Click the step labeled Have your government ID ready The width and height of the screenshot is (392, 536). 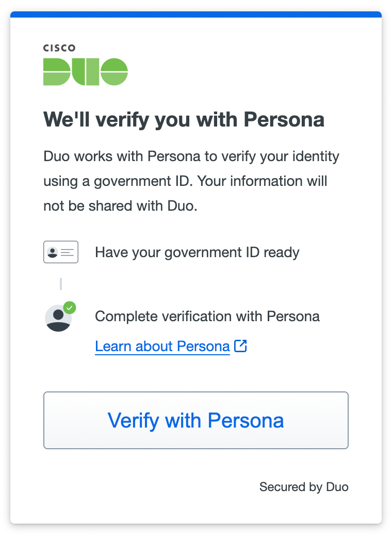198,252
